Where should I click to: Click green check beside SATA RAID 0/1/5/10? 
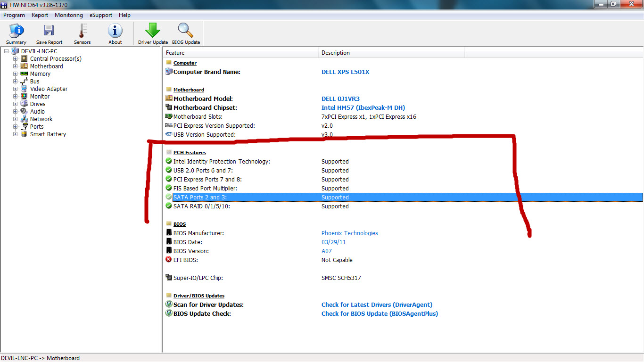pos(169,206)
